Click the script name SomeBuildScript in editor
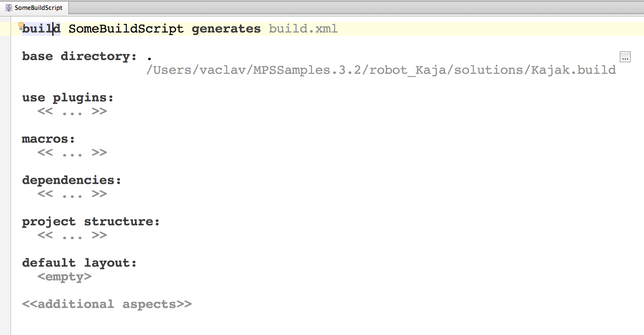The image size is (644, 335). click(126, 29)
